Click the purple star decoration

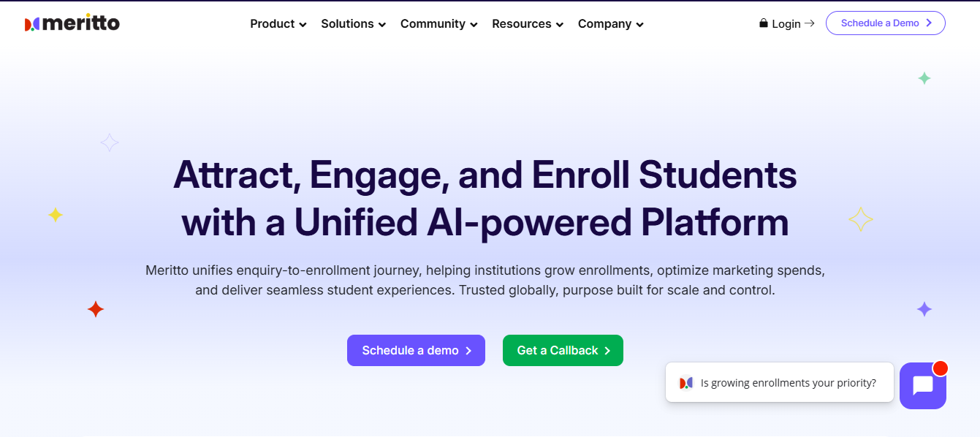pos(924,309)
